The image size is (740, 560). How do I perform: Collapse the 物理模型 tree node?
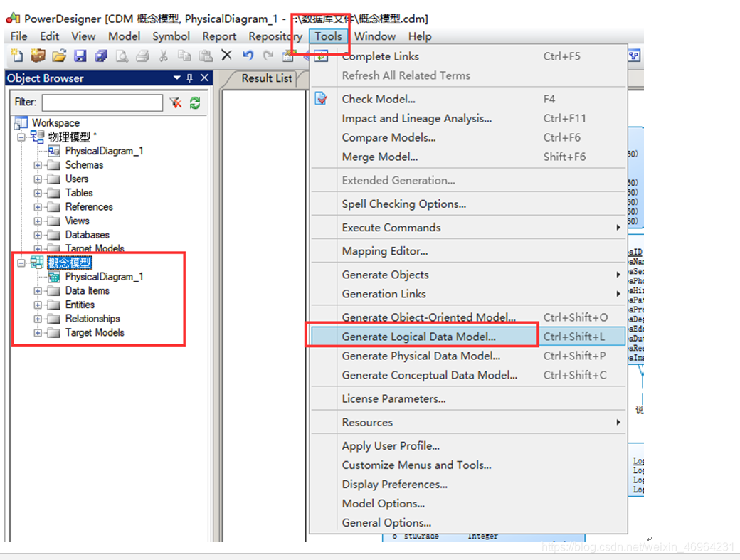click(21, 137)
